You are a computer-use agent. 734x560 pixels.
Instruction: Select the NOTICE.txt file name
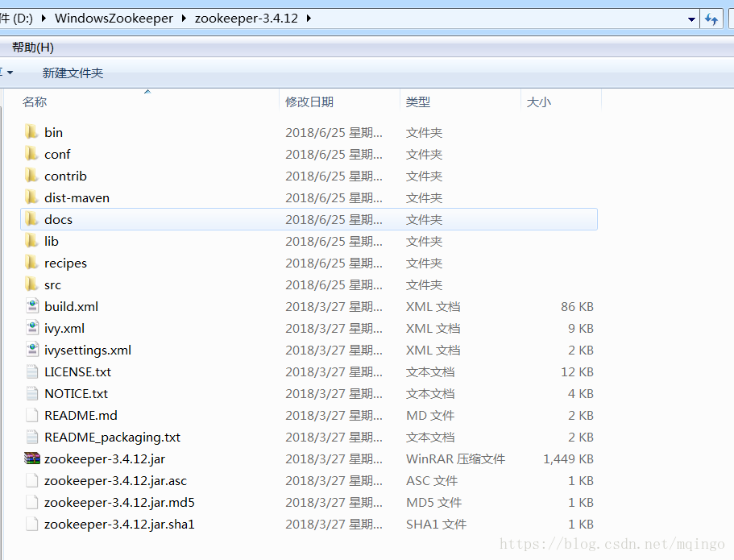[76, 394]
